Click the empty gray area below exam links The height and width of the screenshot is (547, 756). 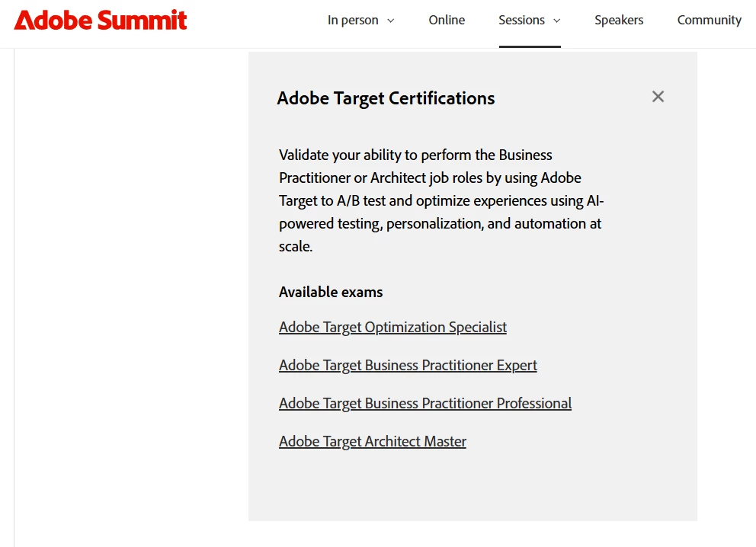tap(472, 488)
